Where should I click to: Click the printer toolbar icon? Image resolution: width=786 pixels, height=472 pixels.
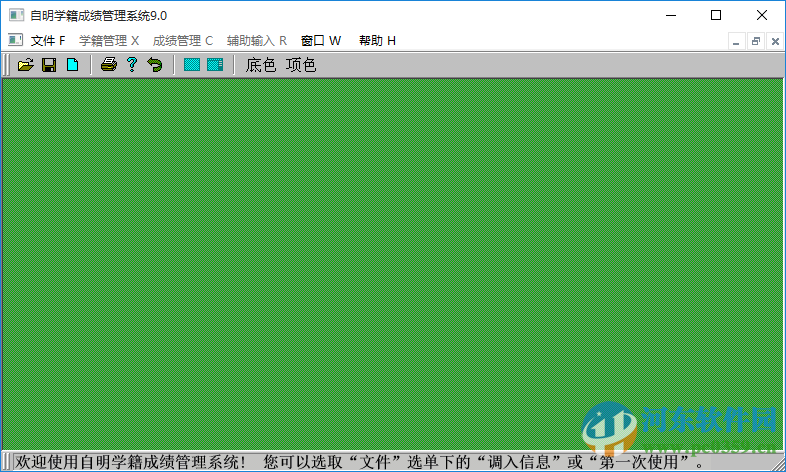[x=109, y=64]
